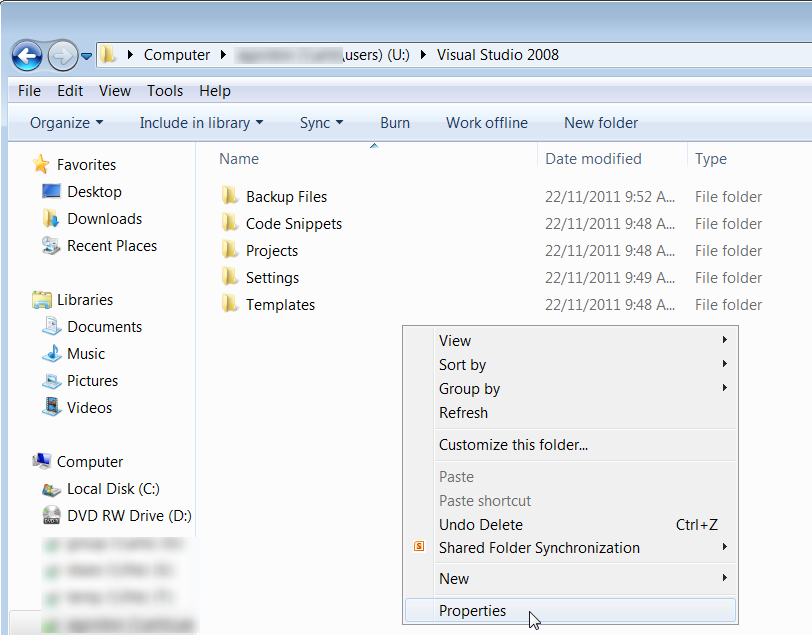This screenshot has height=635, width=812.
Task: Expand arrow after Computer in address bar
Action: (x=223, y=54)
